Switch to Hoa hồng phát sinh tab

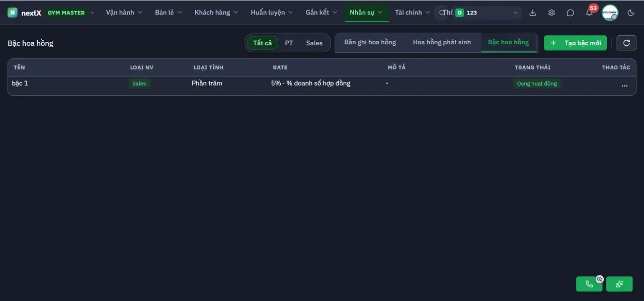[442, 42]
